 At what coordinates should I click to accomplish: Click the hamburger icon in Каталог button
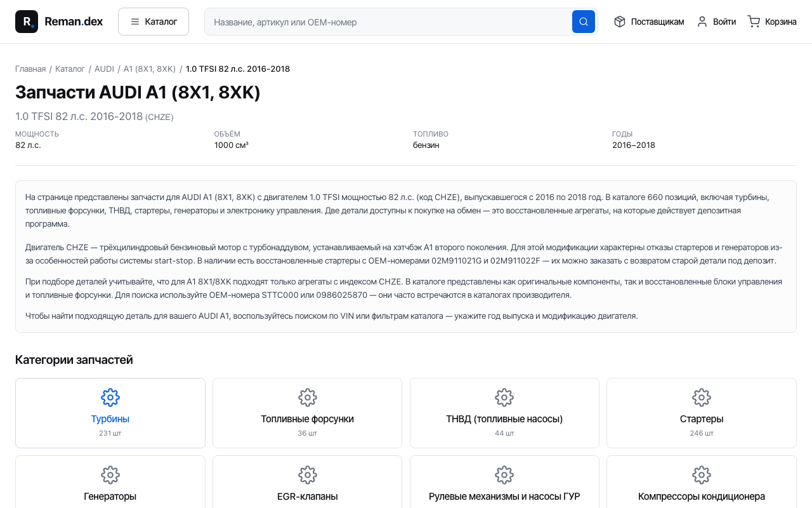pos(135,22)
